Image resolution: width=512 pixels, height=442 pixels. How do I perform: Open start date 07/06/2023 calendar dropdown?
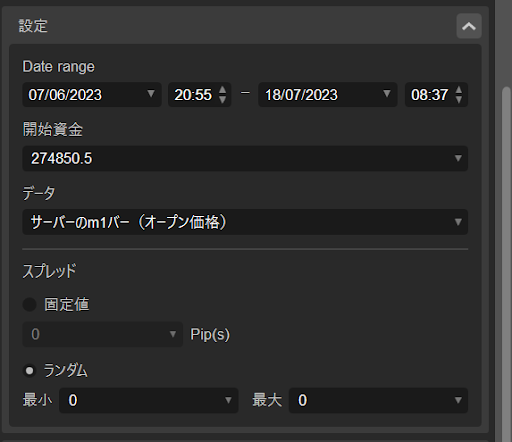(151, 94)
